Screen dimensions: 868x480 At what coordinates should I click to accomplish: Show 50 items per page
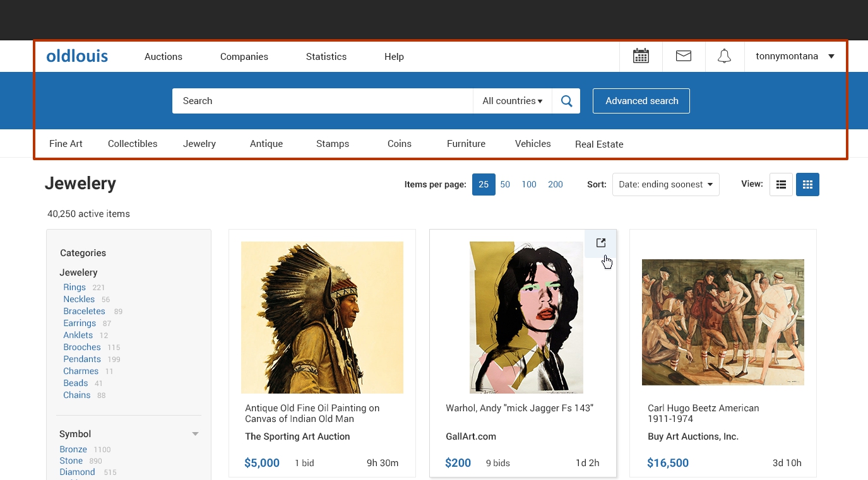click(x=505, y=184)
